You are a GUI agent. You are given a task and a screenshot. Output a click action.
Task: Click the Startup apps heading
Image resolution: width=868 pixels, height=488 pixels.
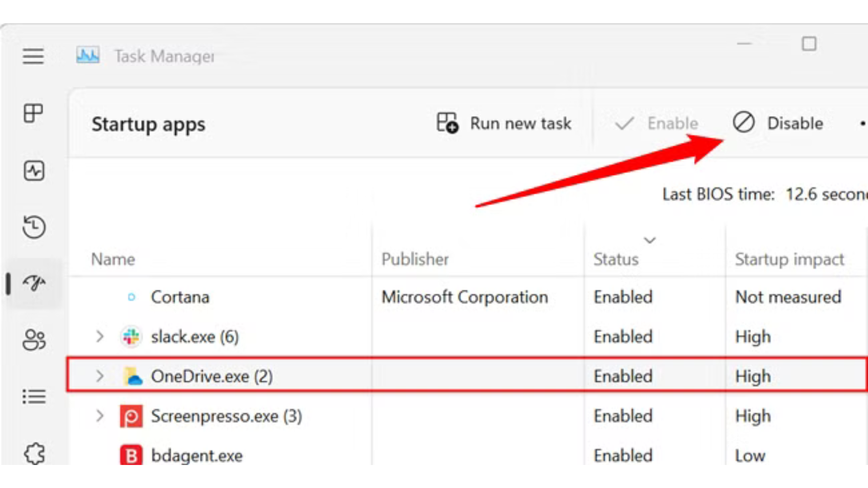148,125
